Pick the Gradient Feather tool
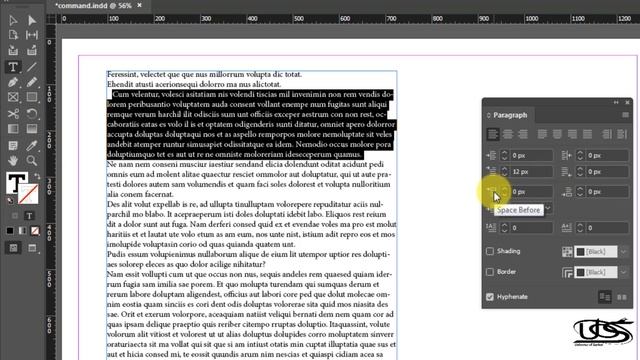This screenshot has width=640, height=360. (x=31, y=129)
